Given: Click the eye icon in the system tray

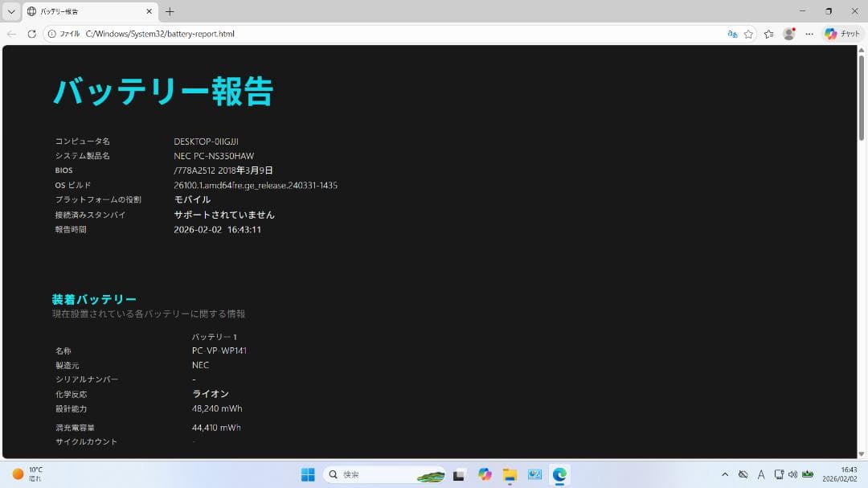Looking at the screenshot, I should [743, 474].
